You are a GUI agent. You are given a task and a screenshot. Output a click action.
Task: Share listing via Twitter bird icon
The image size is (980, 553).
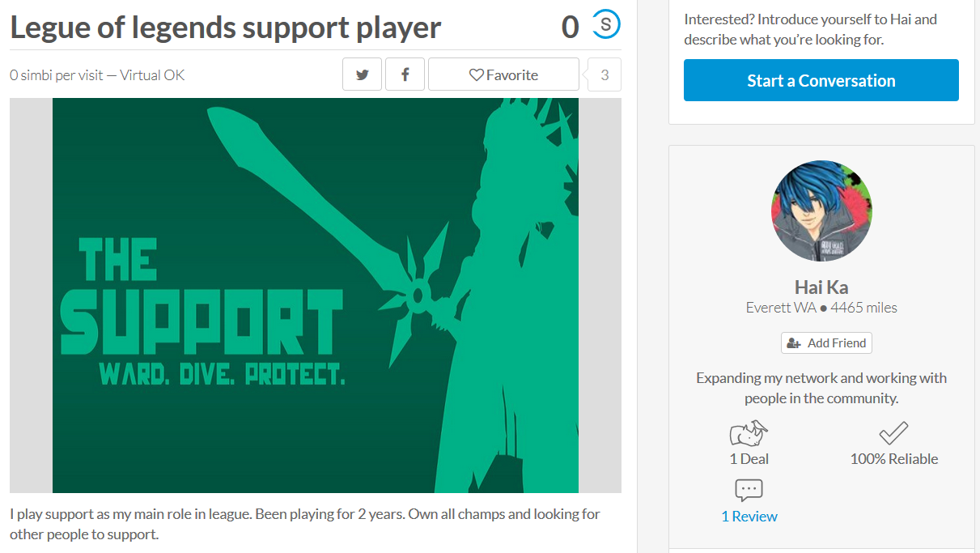[363, 74]
